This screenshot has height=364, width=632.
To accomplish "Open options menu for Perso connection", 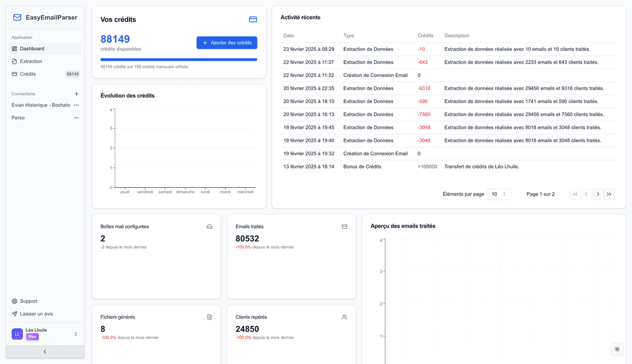I will coord(76,118).
